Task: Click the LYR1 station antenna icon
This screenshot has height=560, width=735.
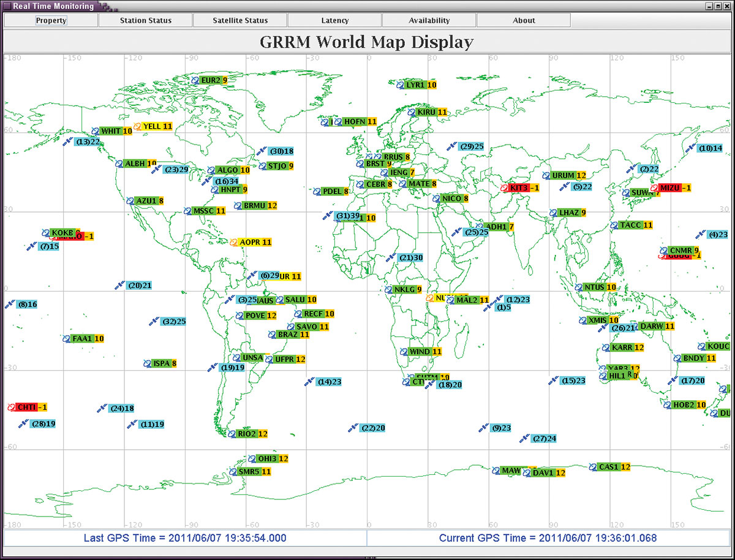Action: (401, 85)
